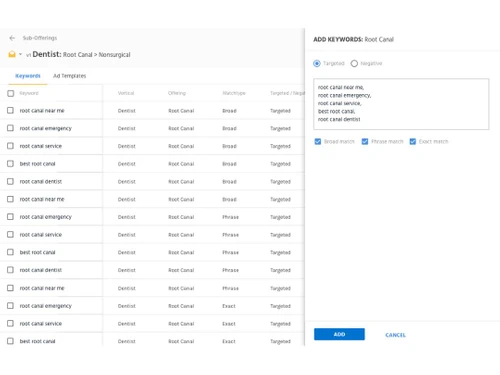Check the Phrase 'root canal dentist' row
The image size is (500, 375).
[11, 270]
